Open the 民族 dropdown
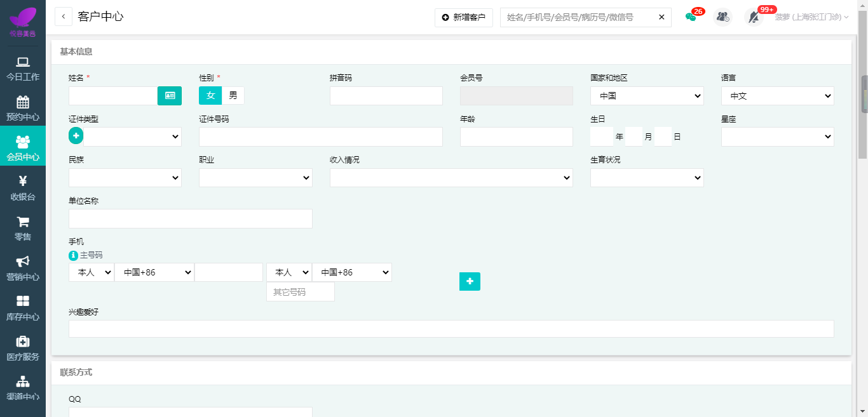Viewport: 868px width, 417px height. click(x=125, y=178)
